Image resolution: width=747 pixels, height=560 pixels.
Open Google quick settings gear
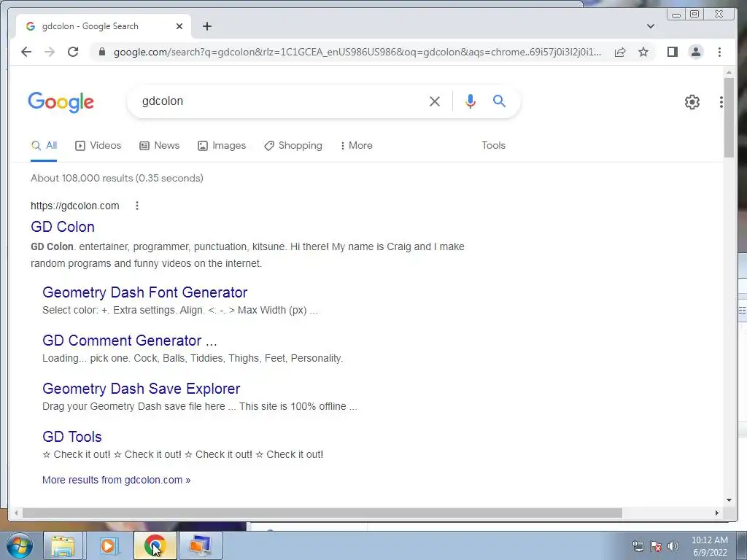point(692,102)
